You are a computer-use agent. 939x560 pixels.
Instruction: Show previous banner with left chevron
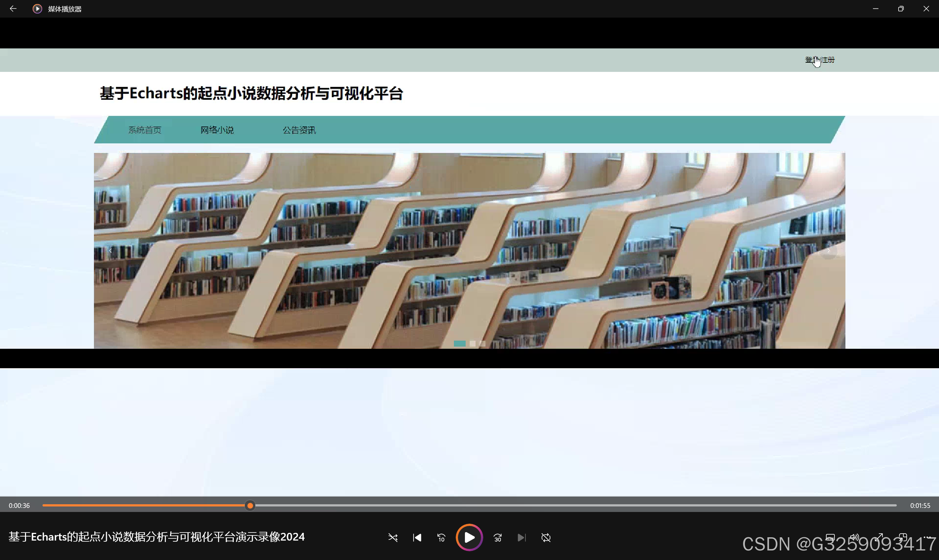pos(110,250)
